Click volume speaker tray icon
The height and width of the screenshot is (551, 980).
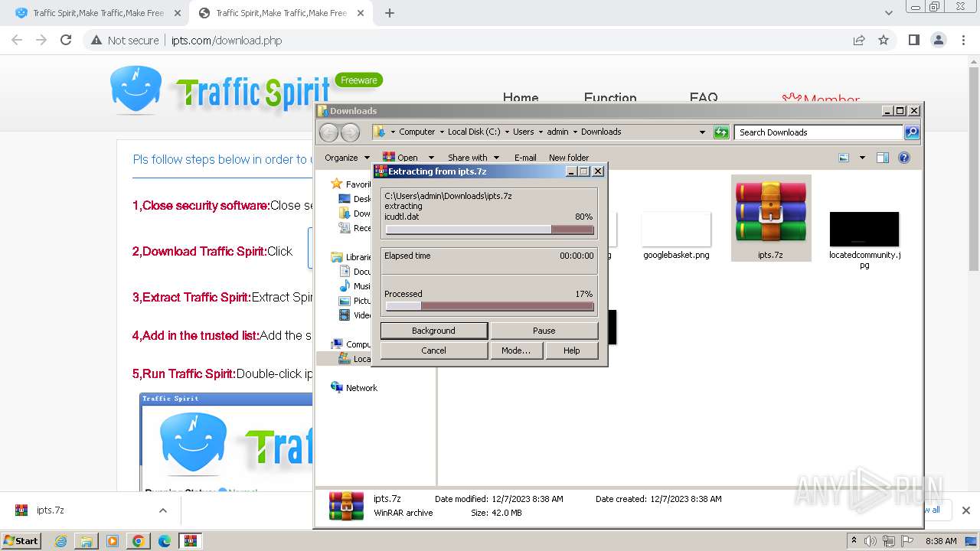click(871, 541)
